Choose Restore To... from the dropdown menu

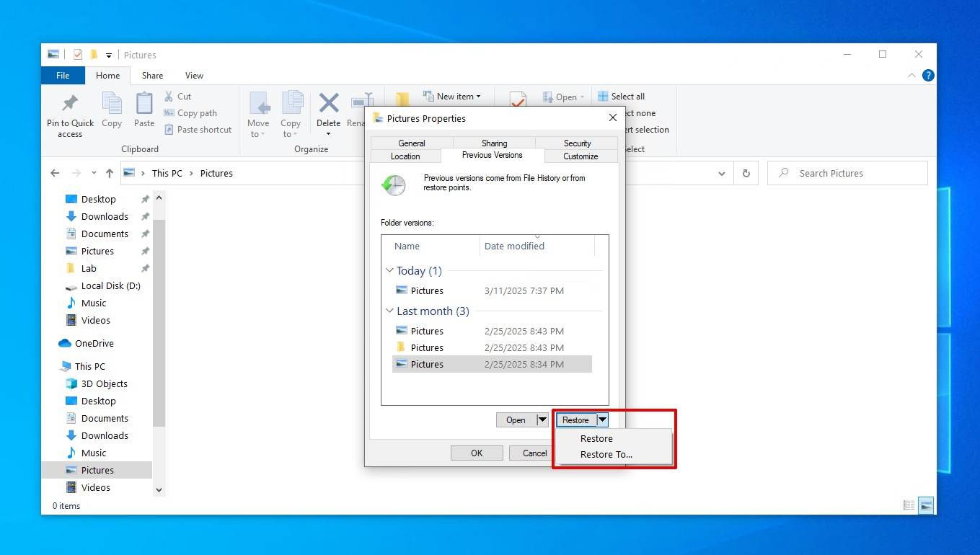606,454
